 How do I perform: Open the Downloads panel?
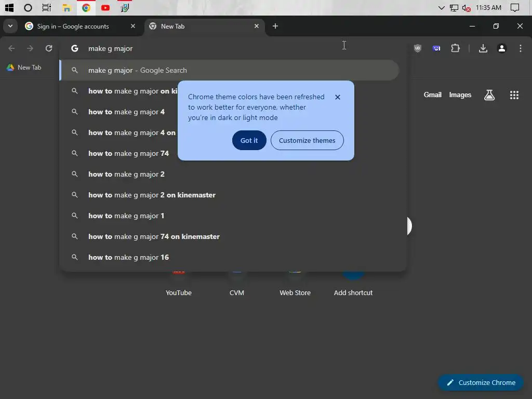(483, 48)
